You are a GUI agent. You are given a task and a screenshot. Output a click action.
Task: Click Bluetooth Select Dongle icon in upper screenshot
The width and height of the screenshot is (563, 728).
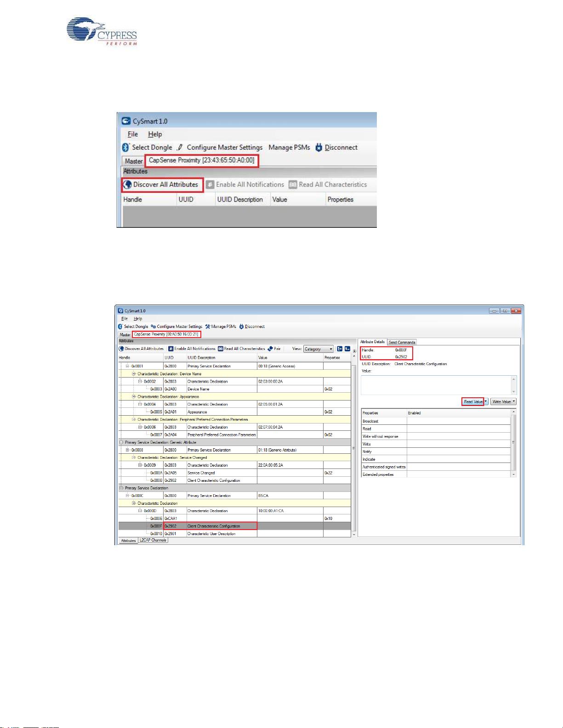(126, 147)
